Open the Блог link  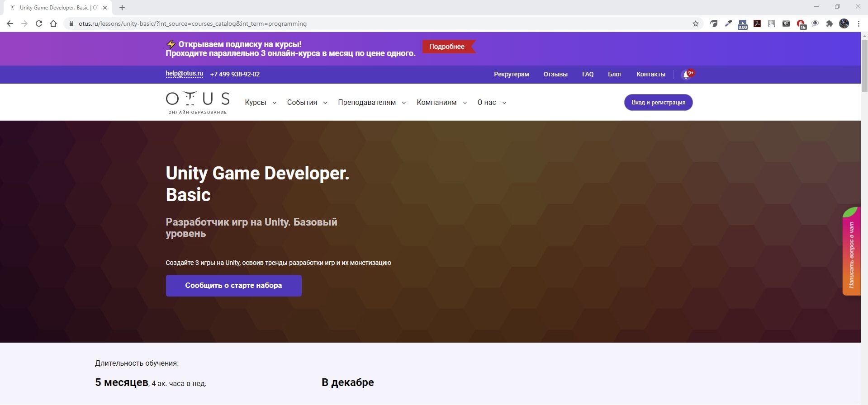[x=615, y=74]
